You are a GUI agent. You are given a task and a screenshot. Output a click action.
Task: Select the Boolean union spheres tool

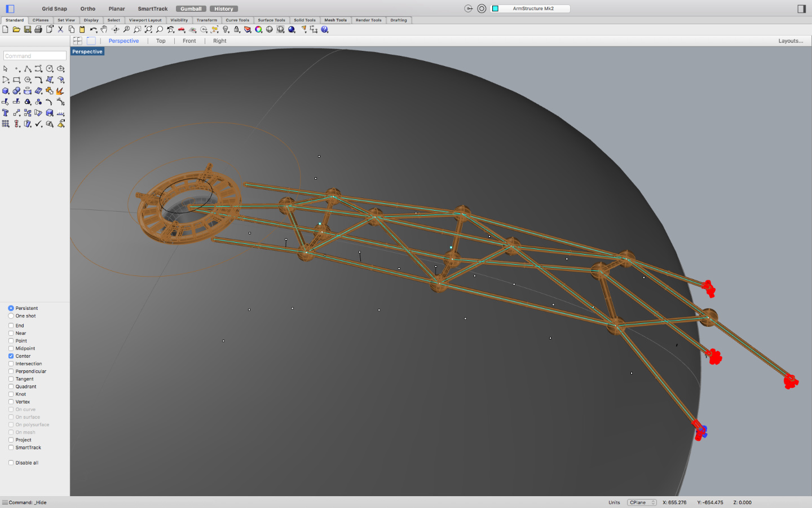[x=16, y=91]
